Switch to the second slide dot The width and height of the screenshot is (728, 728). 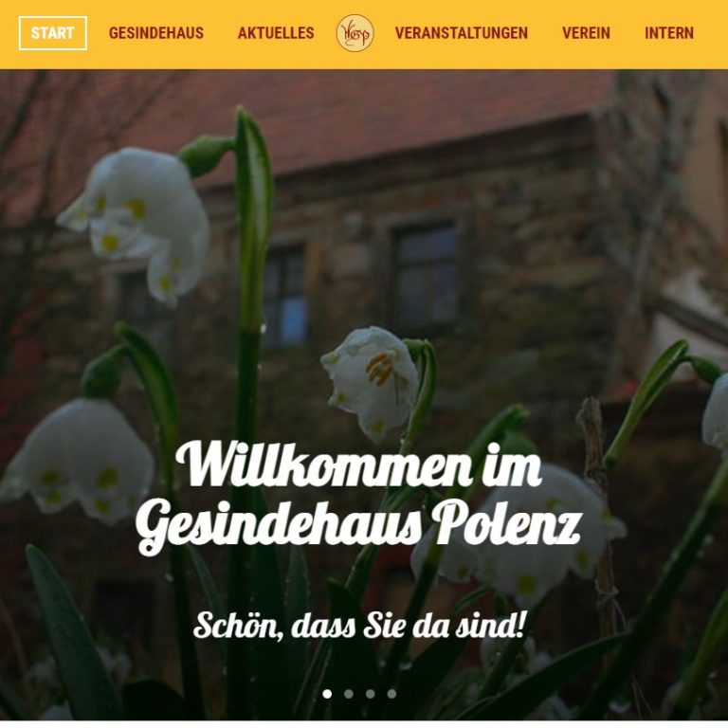[x=349, y=694]
